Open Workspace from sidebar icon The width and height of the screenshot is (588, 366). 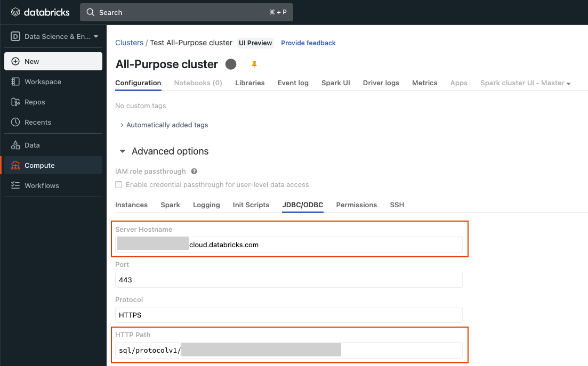pyautogui.click(x=15, y=82)
